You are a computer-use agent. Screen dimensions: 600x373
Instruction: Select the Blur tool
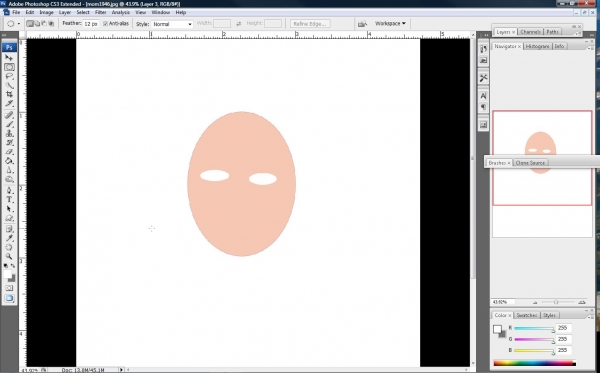click(x=9, y=170)
